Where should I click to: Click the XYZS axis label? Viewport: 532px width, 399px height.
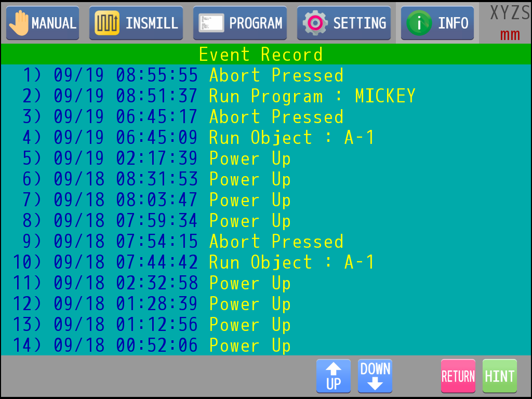[x=510, y=13]
